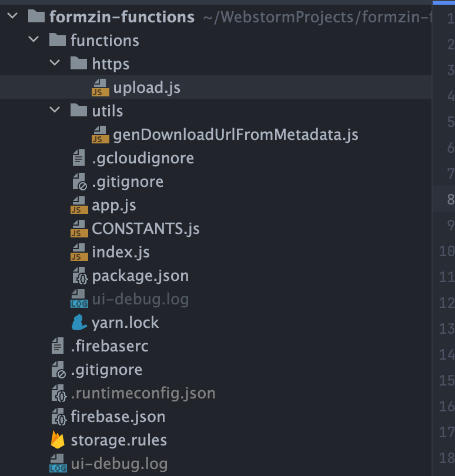
Task: Open app.js from the functions folder
Action: [x=114, y=205]
